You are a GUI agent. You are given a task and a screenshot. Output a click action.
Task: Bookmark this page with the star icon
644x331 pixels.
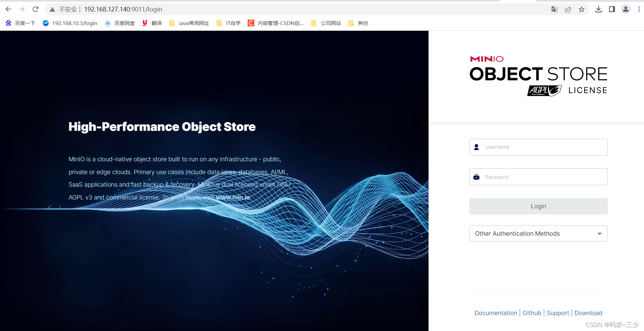(x=581, y=9)
